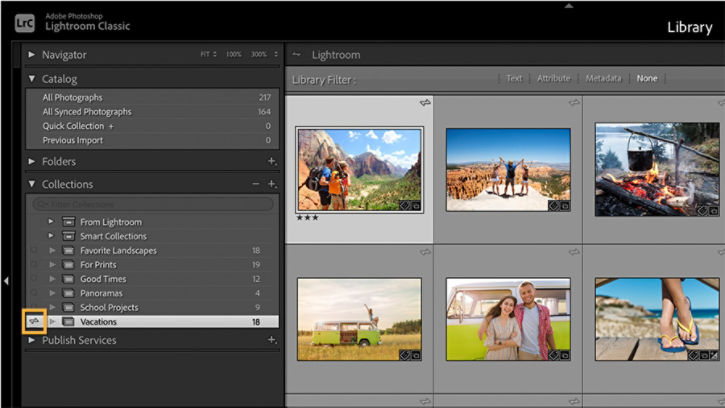The width and height of the screenshot is (725, 408).
Task: Click the badge icon on campfire photo
Action: (x=703, y=211)
